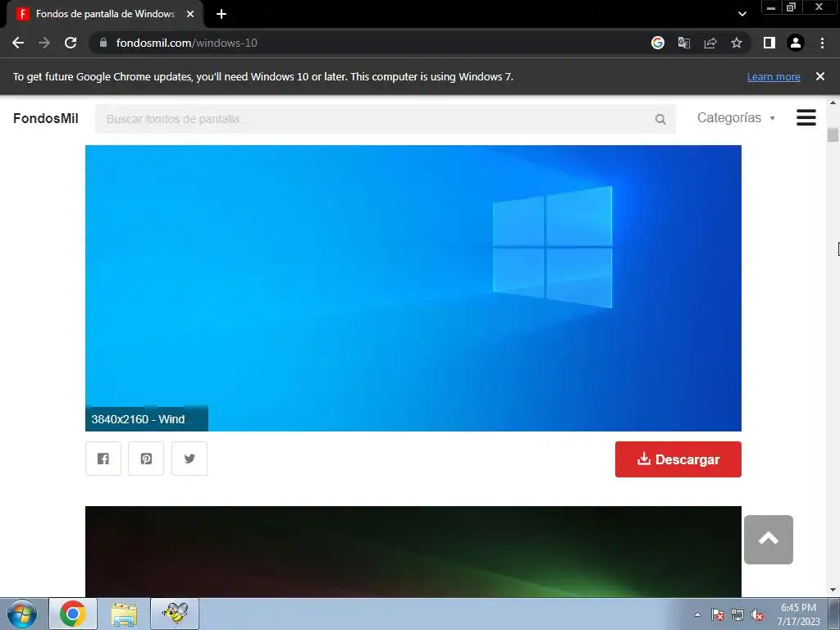Pin the wallpaper on Pinterest

click(146, 459)
